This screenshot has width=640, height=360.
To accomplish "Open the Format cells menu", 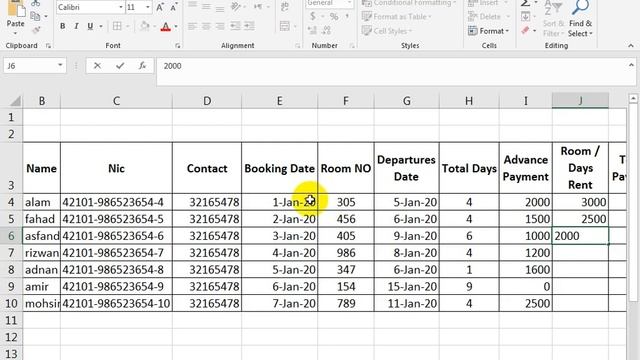I will tap(489, 31).
